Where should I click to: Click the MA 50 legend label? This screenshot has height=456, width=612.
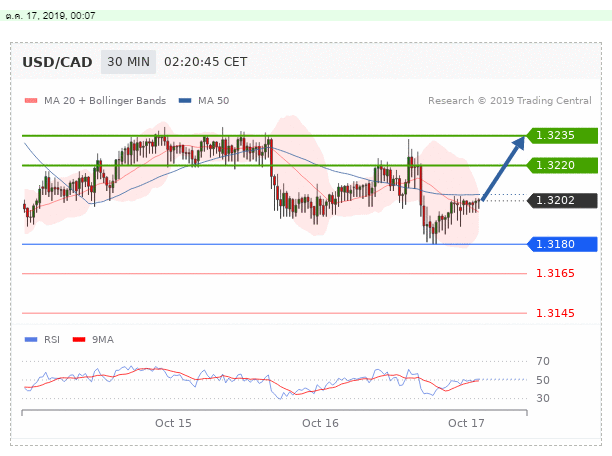coord(213,101)
